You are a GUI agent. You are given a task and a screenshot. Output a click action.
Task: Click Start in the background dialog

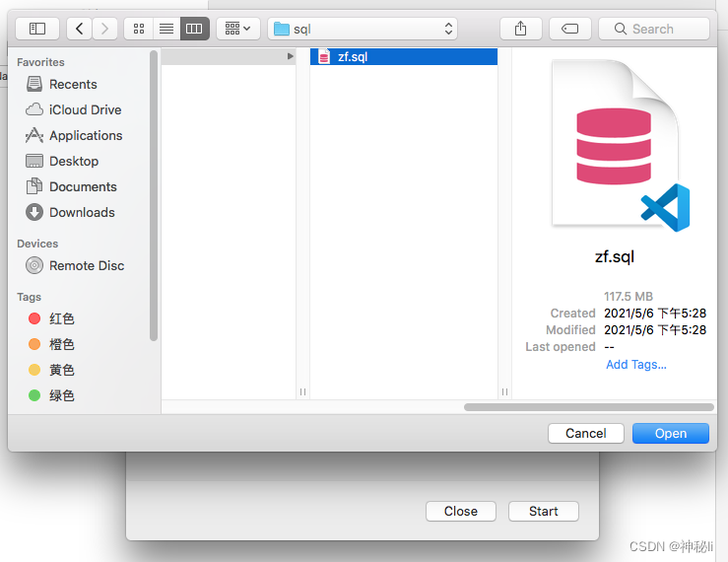(543, 511)
